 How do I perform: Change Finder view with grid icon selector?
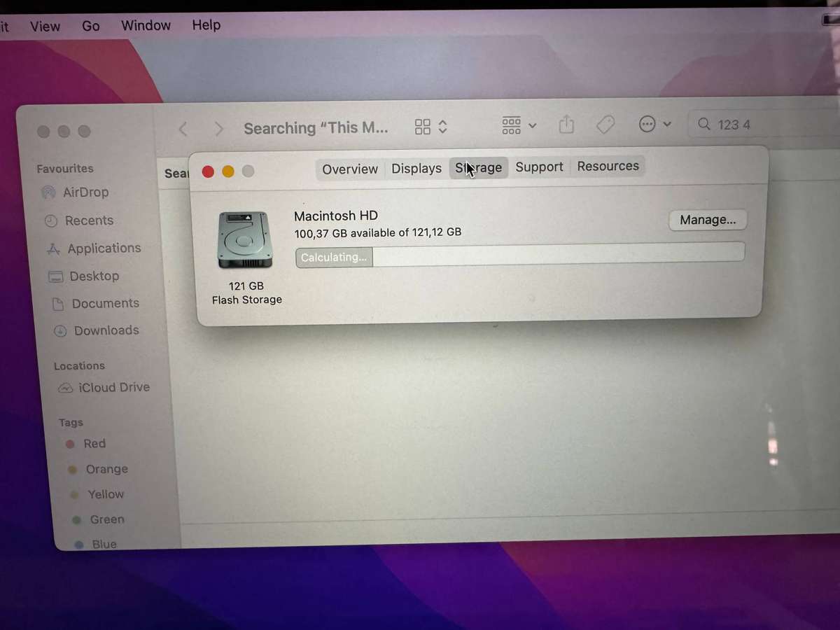click(x=430, y=127)
